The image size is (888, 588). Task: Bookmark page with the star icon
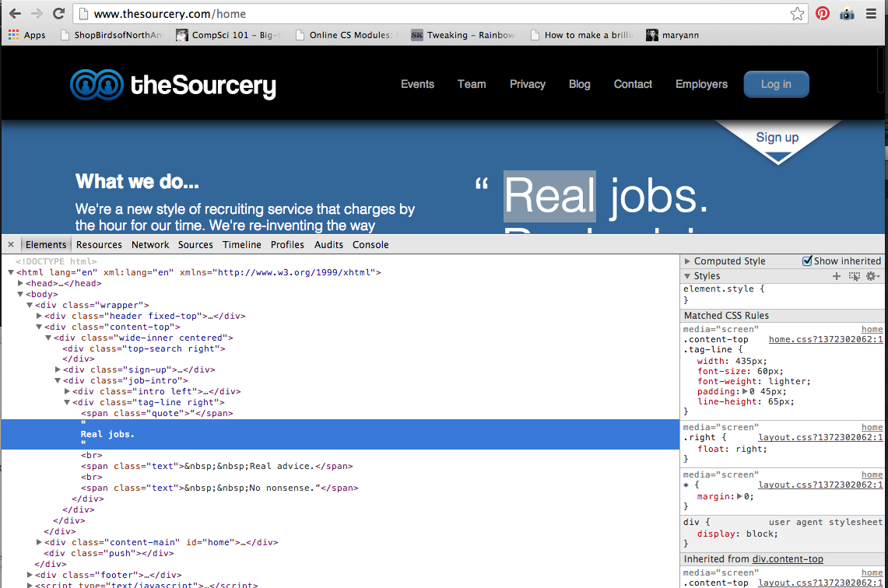(x=797, y=13)
